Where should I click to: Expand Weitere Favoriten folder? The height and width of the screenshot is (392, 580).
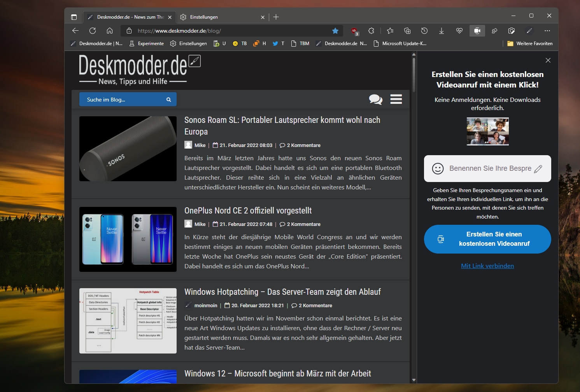pos(530,44)
